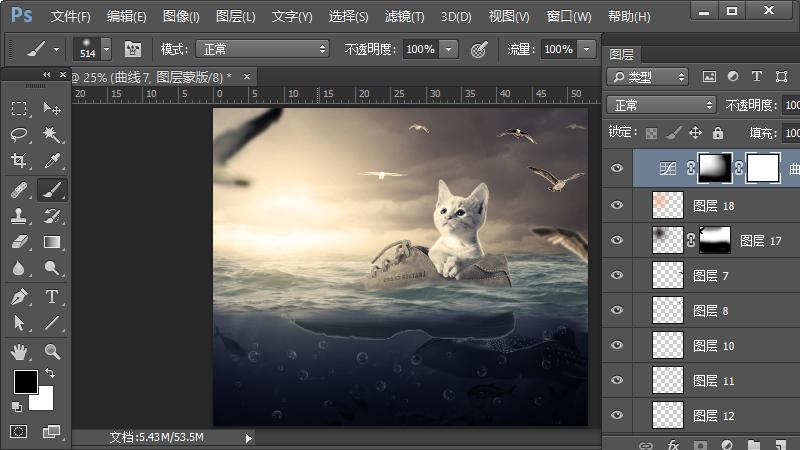Select the Eraser tool
The height and width of the screenshot is (450, 800).
click(19, 242)
